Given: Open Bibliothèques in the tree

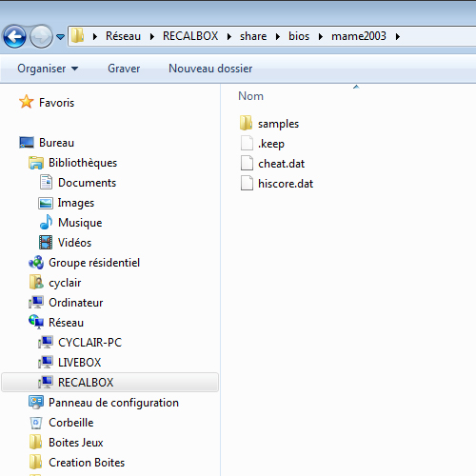Looking at the screenshot, I should pyautogui.click(x=83, y=163).
